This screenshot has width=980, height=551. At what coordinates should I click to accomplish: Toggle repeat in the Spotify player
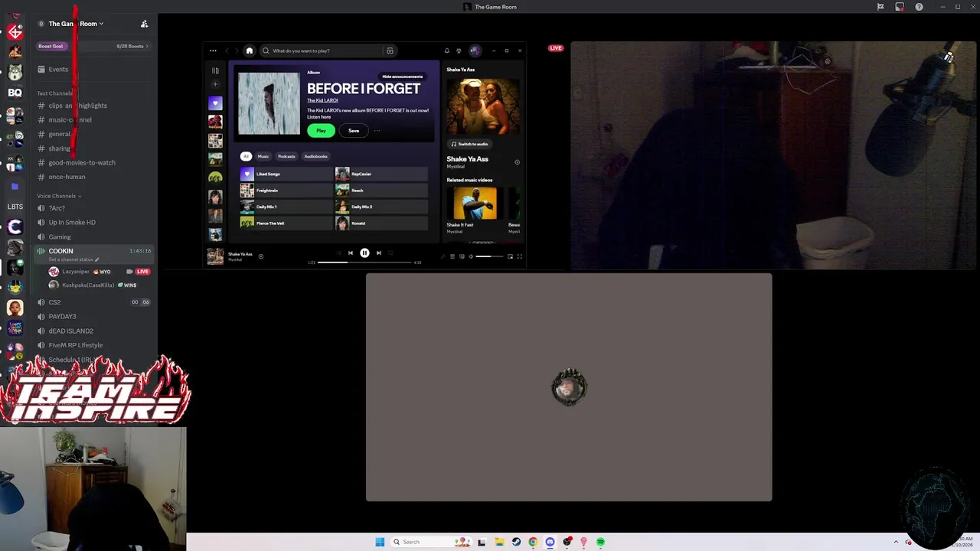pos(390,253)
